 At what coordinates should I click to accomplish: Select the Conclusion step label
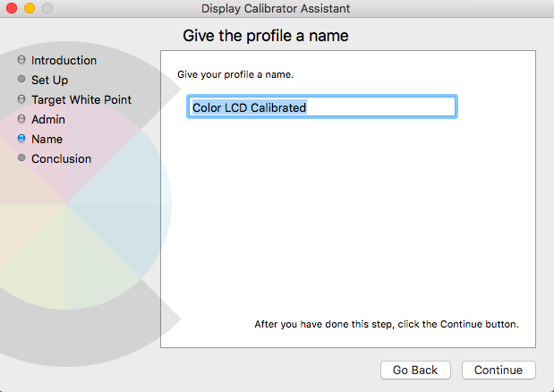pyautogui.click(x=61, y=158)
